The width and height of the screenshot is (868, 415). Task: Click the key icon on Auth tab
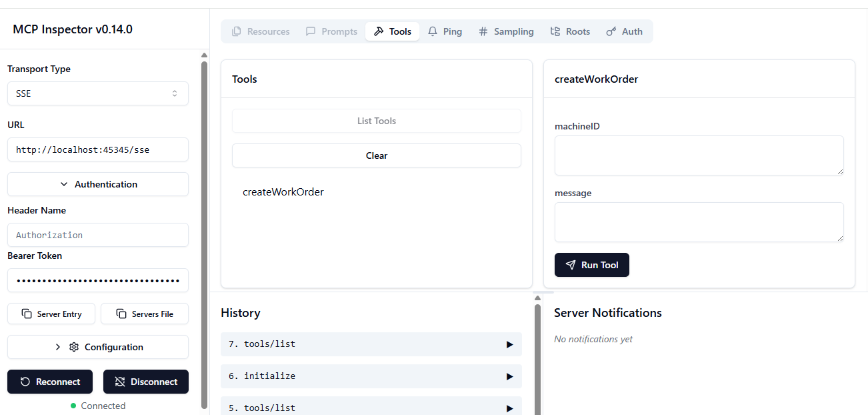(611, 31)
